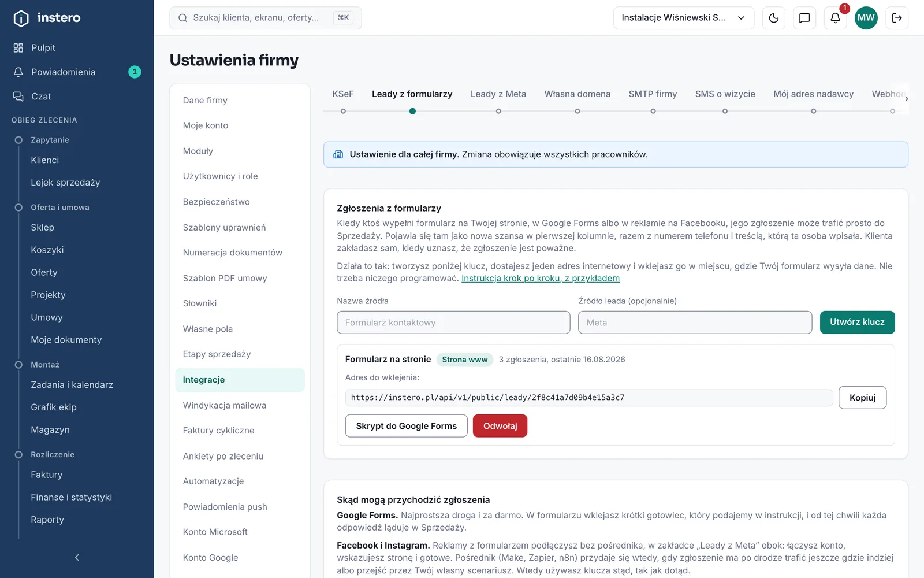Click the search box Szukaj klienta

point(266,18)
